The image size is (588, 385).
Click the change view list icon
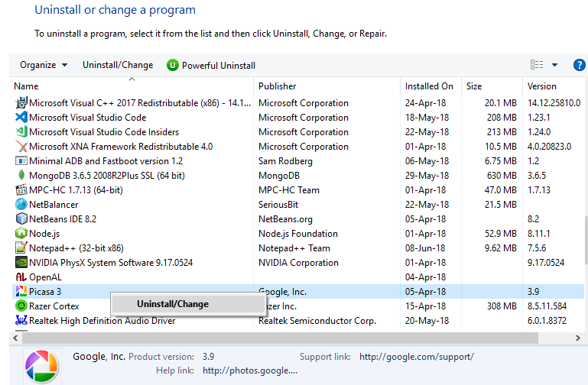pos(537,65)
